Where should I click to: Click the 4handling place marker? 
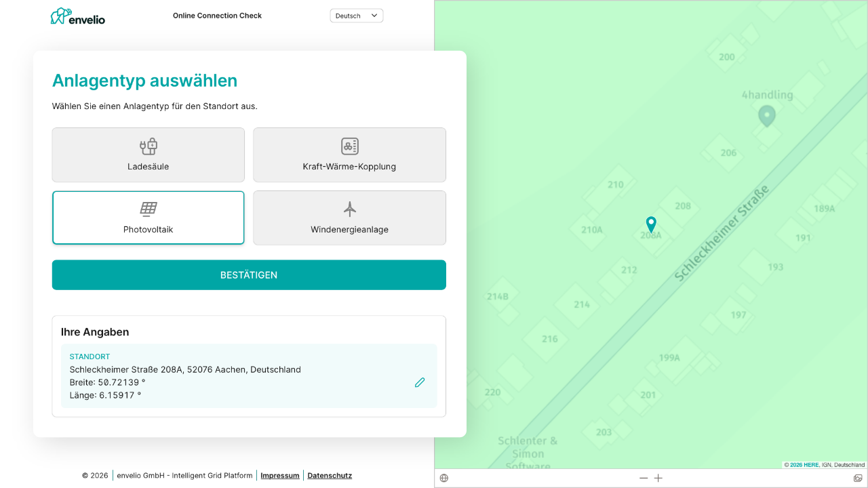point(766,116)
